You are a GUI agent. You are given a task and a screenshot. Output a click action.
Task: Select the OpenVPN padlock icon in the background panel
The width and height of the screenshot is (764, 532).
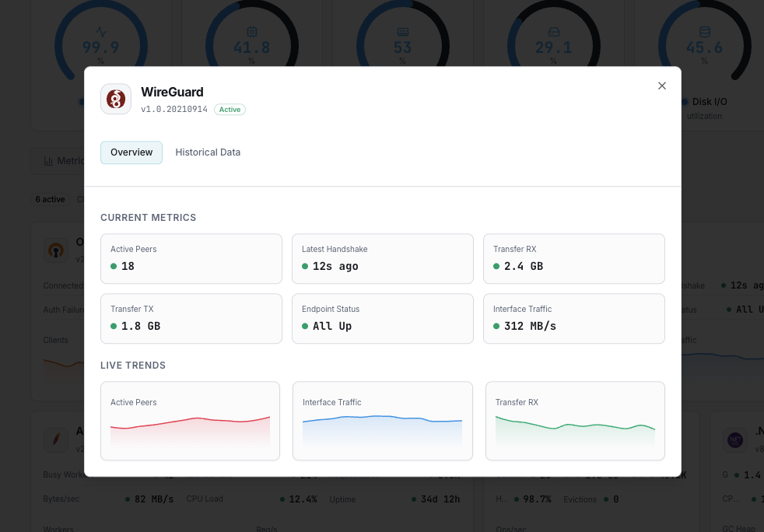55,250
